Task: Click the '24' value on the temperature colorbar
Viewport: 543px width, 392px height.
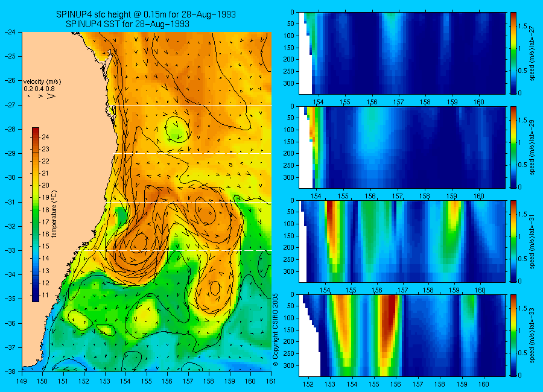Action: [45, 137]
